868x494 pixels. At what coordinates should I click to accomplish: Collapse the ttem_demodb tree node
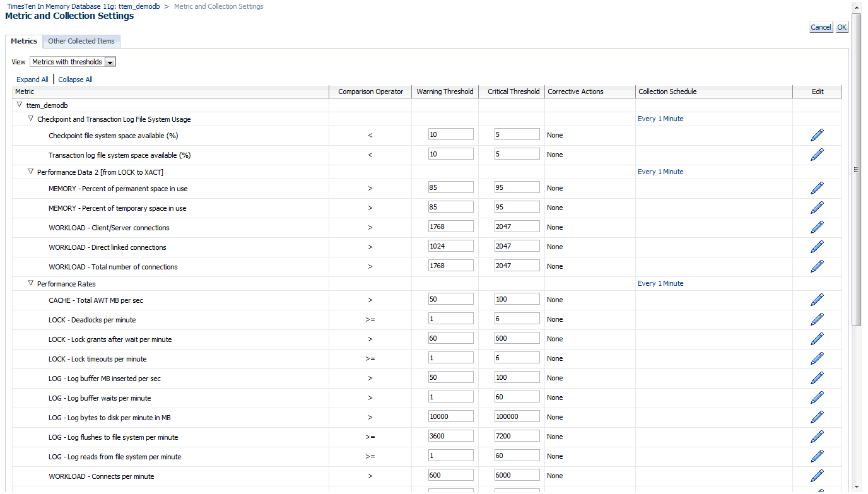(20, 105)
